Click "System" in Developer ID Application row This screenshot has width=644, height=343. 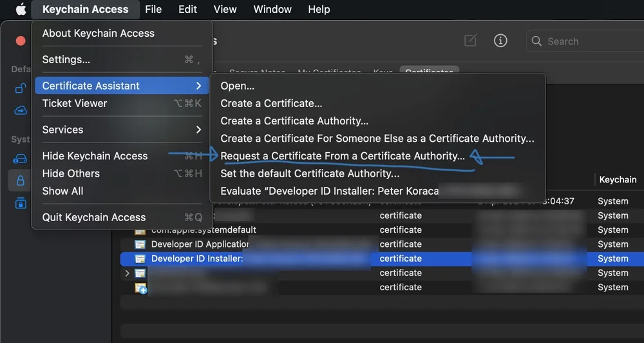[613, 244]
